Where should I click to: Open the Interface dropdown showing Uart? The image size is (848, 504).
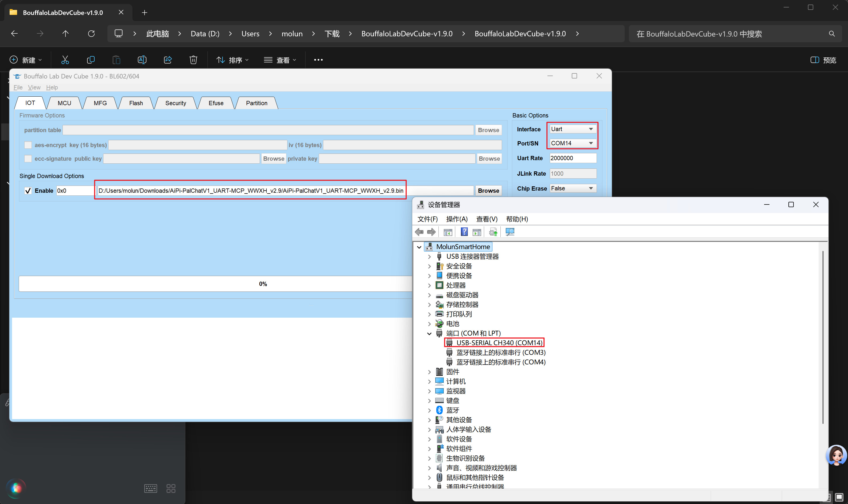point(573,129)
